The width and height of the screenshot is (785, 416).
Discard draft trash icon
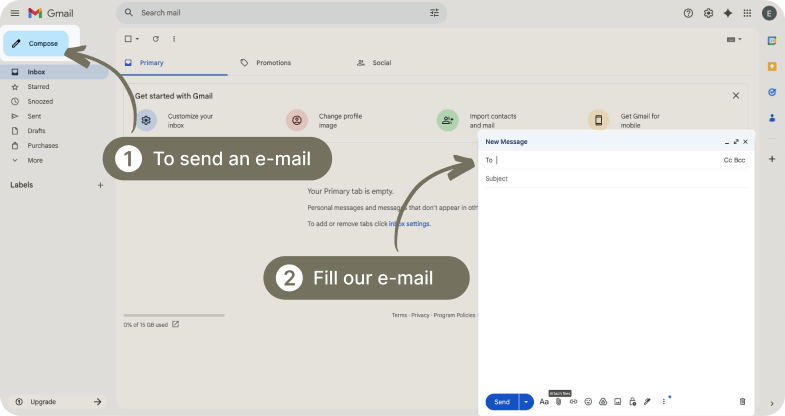pos(742,401)
